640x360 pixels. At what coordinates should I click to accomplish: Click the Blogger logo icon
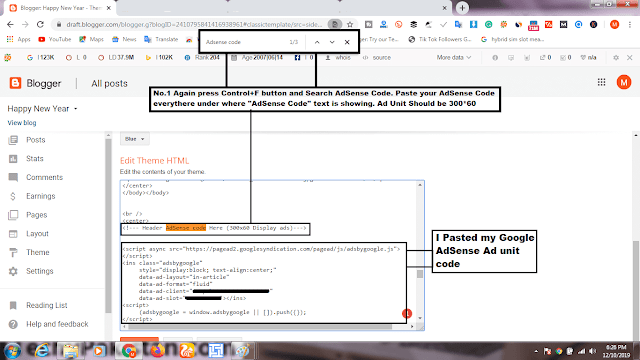pyautogui.click(x=16, y=83)
